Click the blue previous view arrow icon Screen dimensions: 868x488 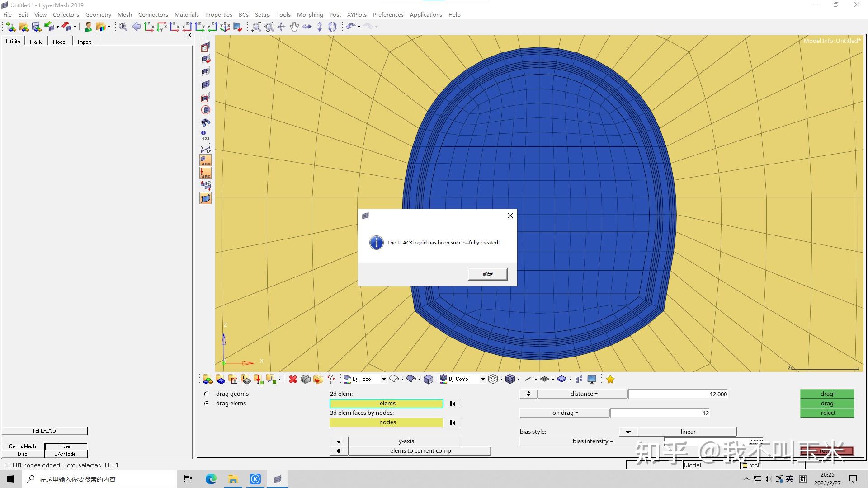(x=136, y=27)
